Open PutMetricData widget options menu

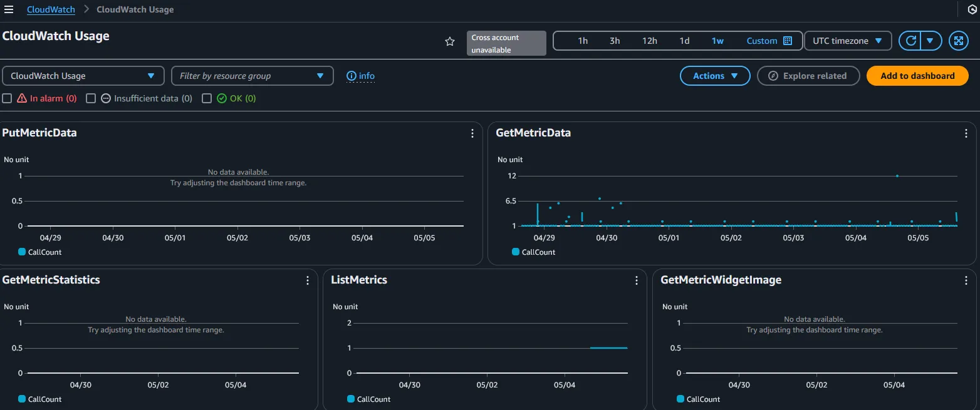472,133
